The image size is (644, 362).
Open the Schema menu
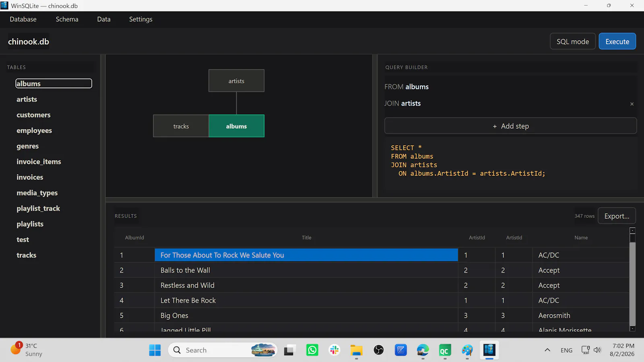point(67,19)
